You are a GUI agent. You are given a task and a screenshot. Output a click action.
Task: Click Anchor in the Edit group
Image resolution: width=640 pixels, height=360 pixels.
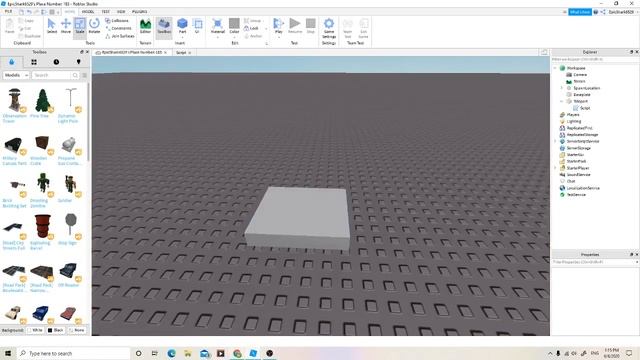253,36
